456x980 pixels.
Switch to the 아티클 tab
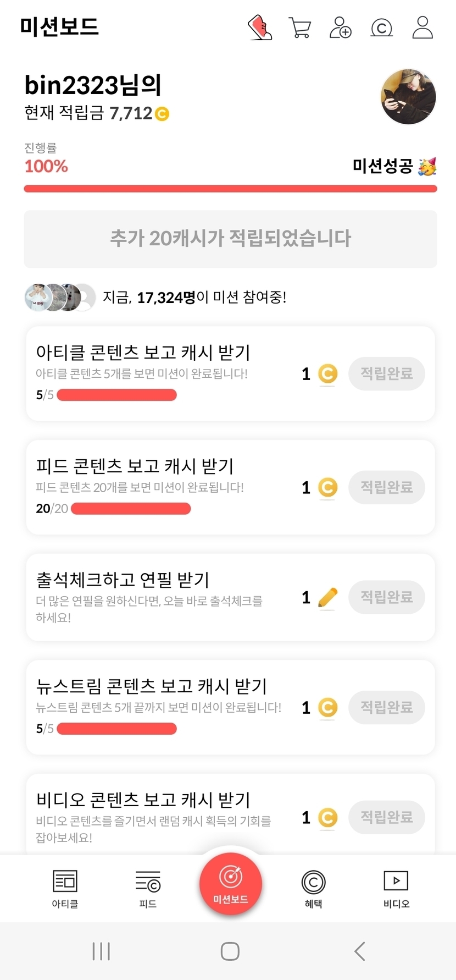click(65, 889)
